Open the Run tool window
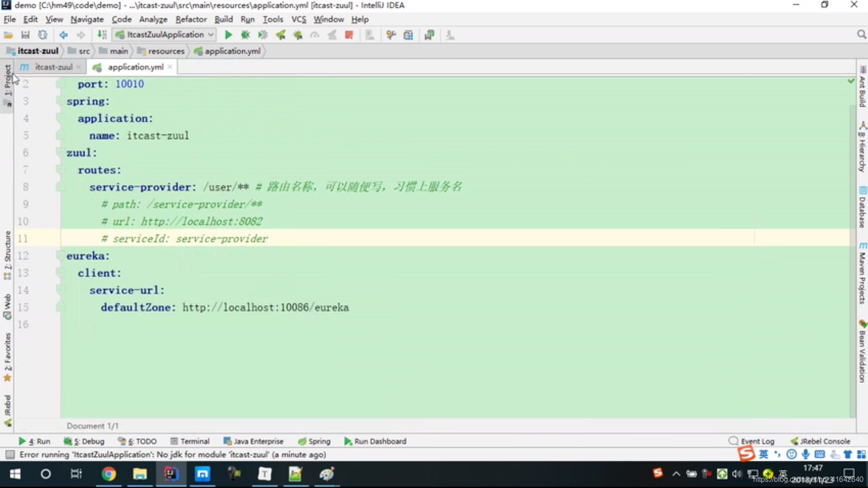 click(x=34, y=441)
